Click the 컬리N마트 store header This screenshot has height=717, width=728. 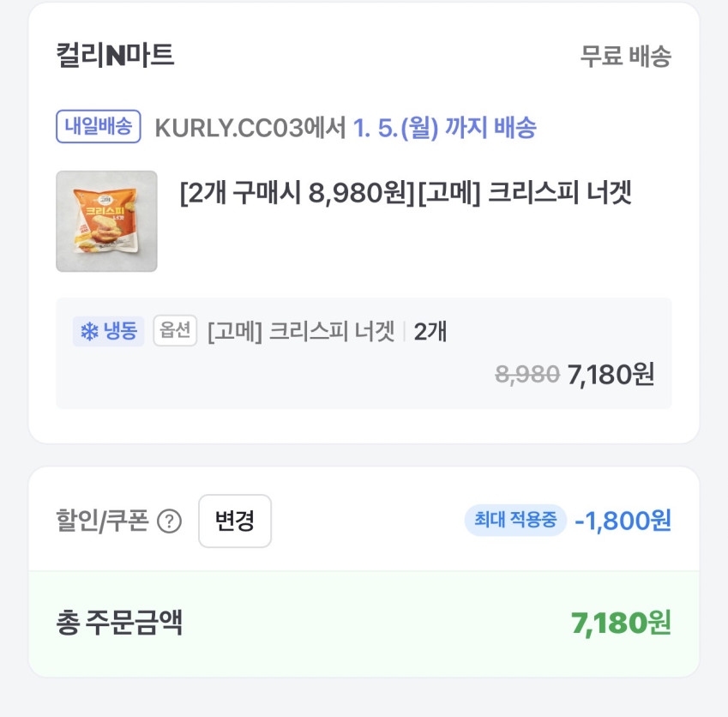click(115, 56)
